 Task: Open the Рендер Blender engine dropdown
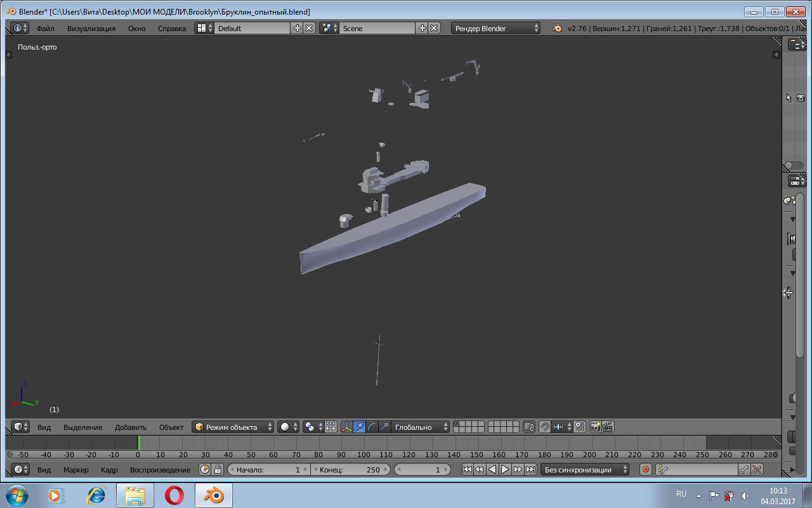point(496,29)
